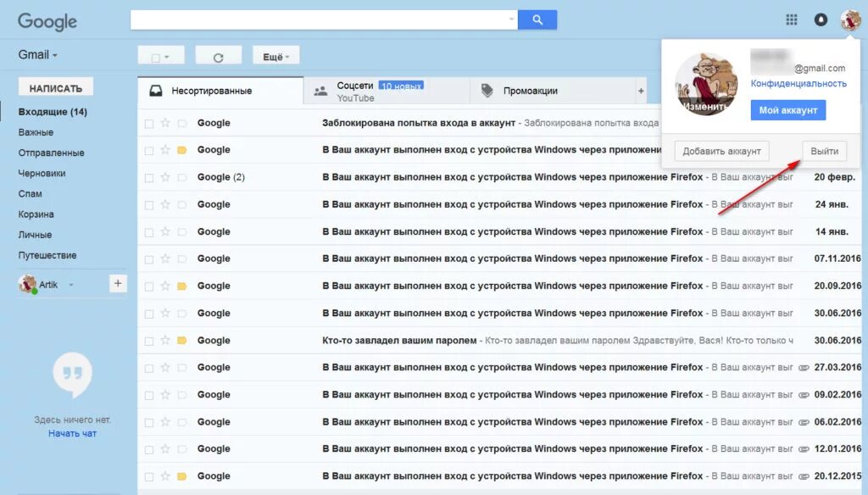Switch to the Промоакции tab
Viewport: 868px width, 495px height.
click(553, 92)
